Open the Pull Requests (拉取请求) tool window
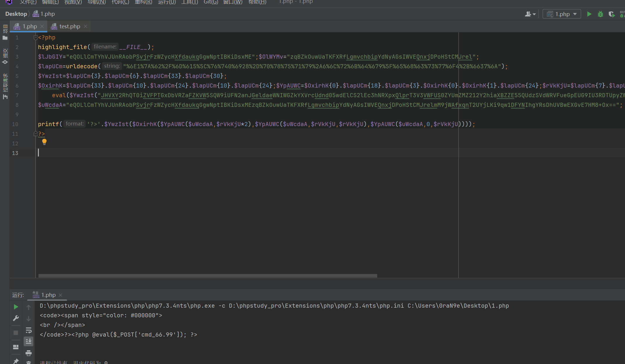Screen dimensions: 625x364 [x=5, y=86]
